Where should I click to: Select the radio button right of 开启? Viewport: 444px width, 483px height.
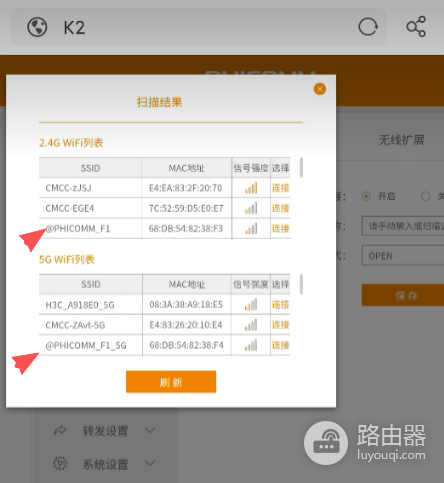tap(426, 196)
